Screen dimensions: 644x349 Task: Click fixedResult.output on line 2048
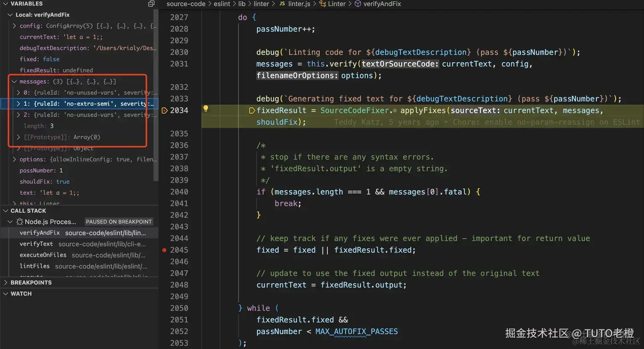click(361, 285)
